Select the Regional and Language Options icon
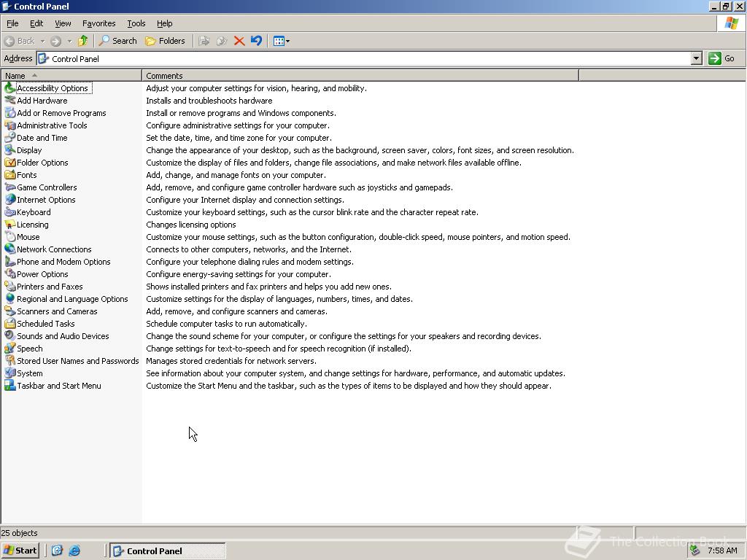Image resolution: width=747 pixels, height=560 pixels. (9, 298)
